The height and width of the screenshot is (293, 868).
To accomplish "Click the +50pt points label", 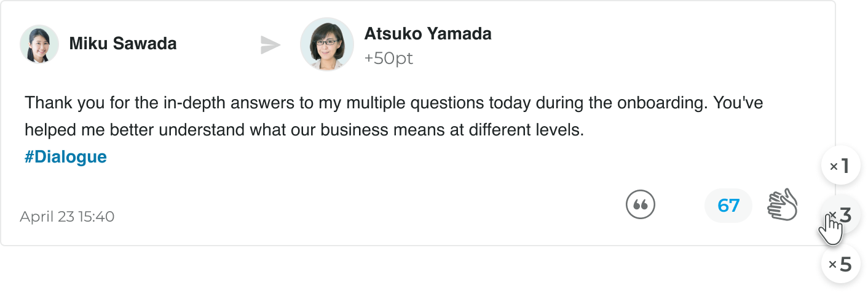I will (389, 58).
